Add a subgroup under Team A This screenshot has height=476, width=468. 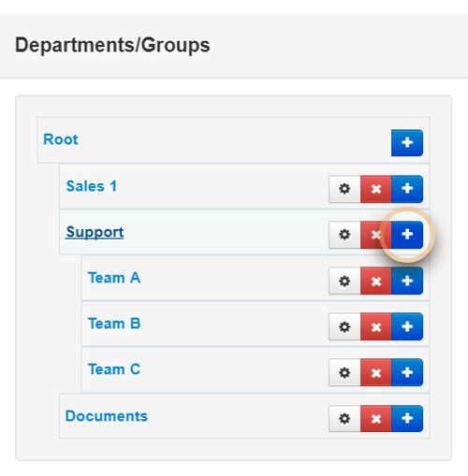[x=407, y=281]
